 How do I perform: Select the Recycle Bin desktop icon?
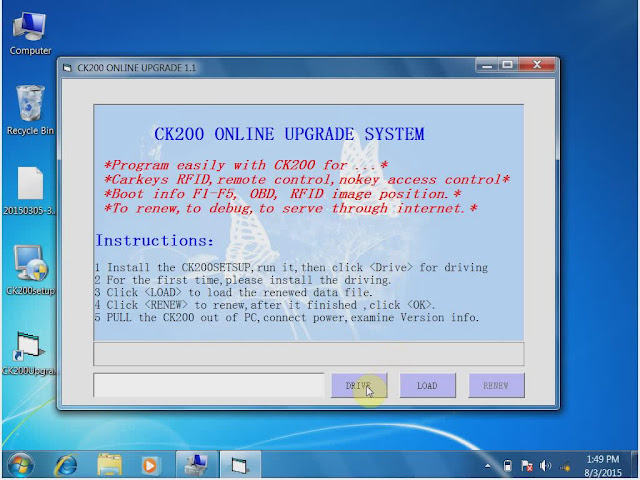coord(30,110)
